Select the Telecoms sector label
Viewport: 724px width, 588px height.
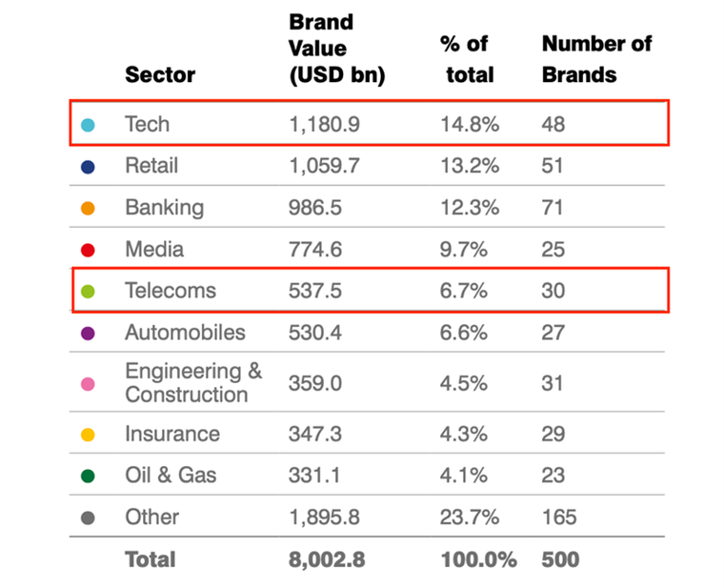[x=171, y=291]
